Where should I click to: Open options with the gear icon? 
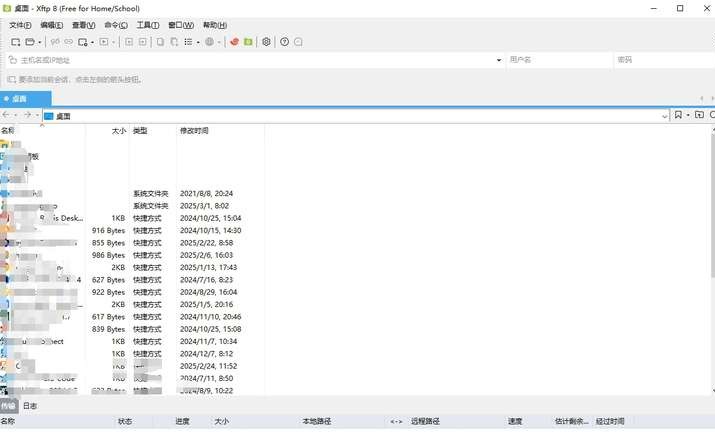266,42
